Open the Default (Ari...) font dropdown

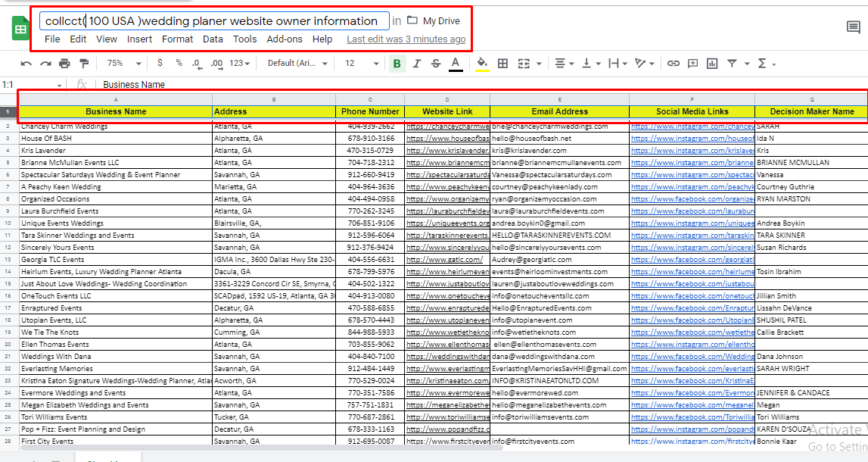click(x=297, y=64)
